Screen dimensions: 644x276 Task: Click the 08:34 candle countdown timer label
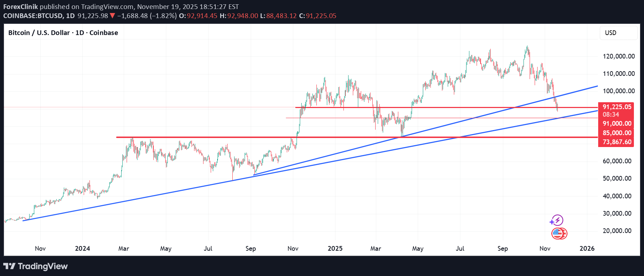611,115
